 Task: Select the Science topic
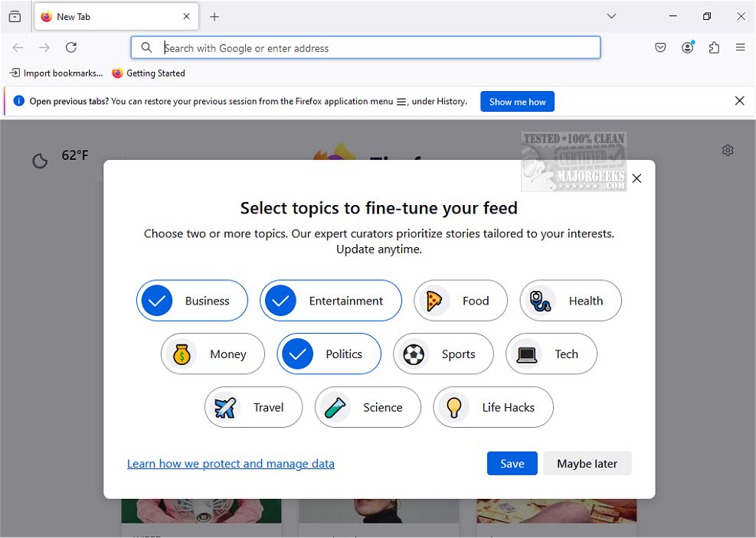[368, 407]
